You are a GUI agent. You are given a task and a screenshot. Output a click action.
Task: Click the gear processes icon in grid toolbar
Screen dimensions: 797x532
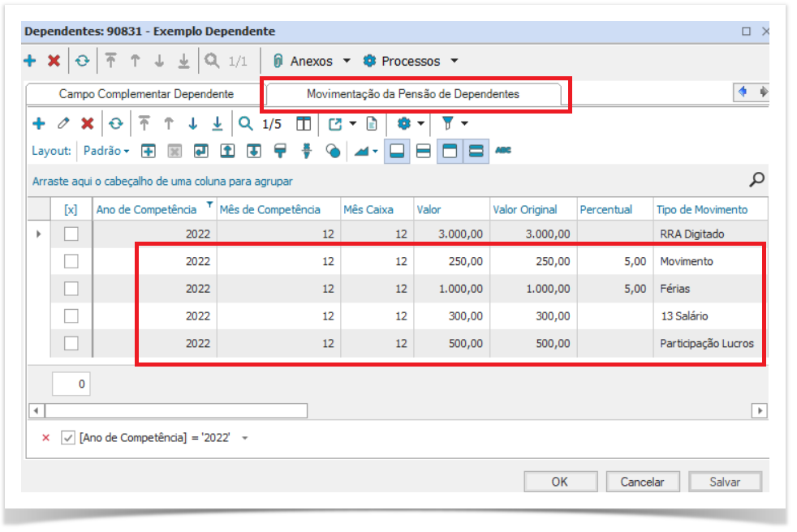[403, 123]
